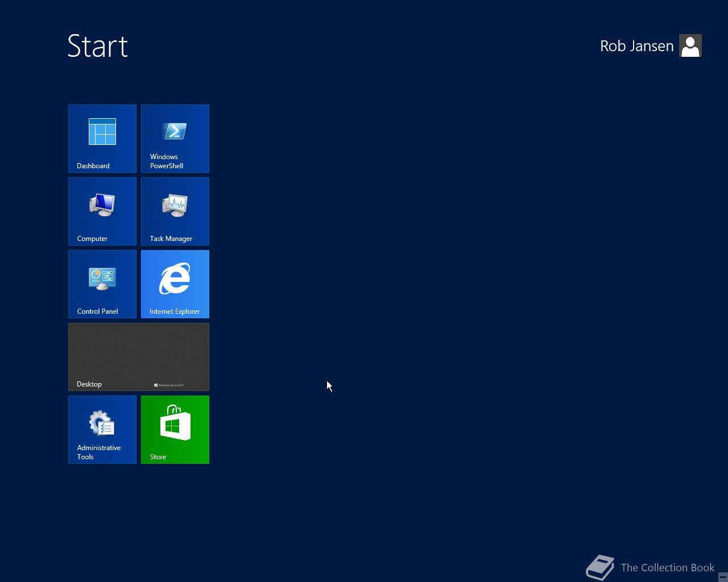Switch to the Desktop tile

139,357
